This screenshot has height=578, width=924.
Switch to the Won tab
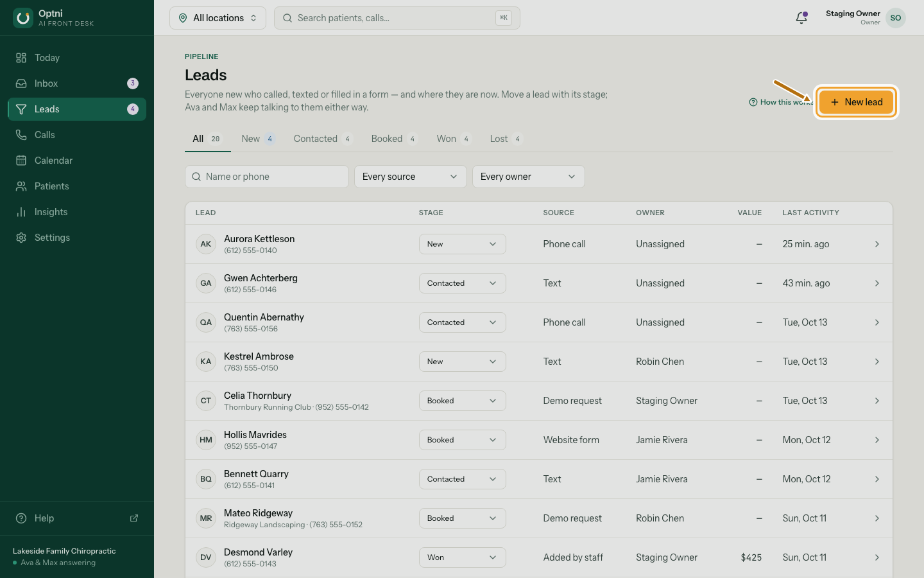point(454,139)
